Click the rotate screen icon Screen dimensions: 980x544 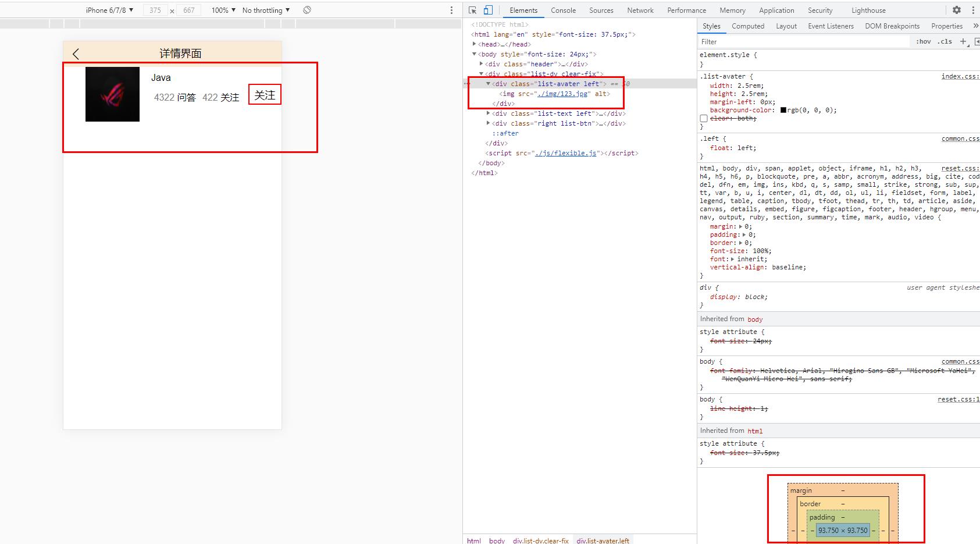tap(307, 10)
